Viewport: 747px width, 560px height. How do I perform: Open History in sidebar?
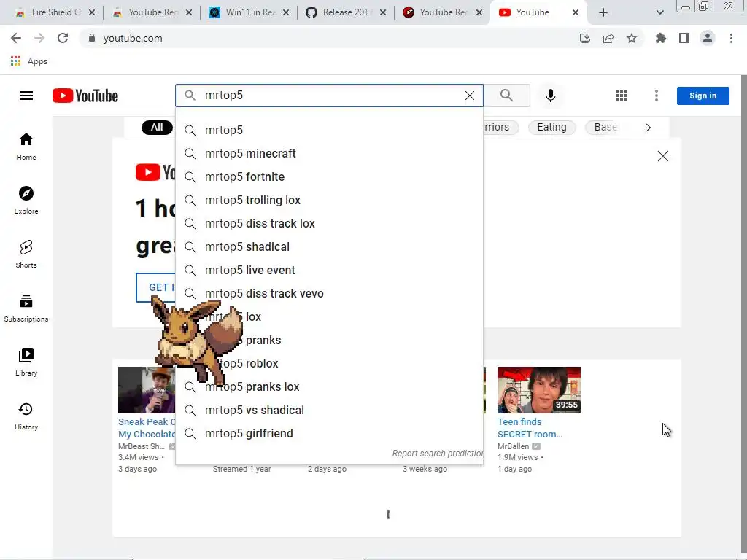coord(26,416)
